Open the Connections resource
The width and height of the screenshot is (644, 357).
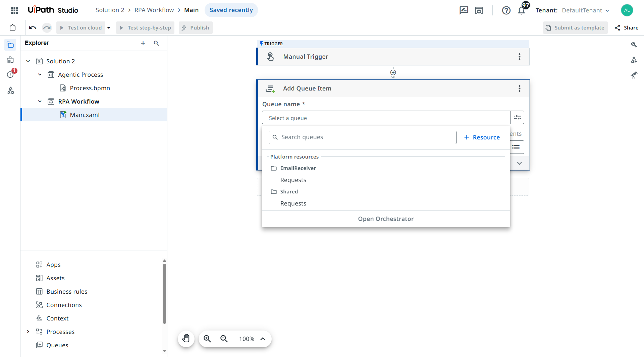coord(64,305)
